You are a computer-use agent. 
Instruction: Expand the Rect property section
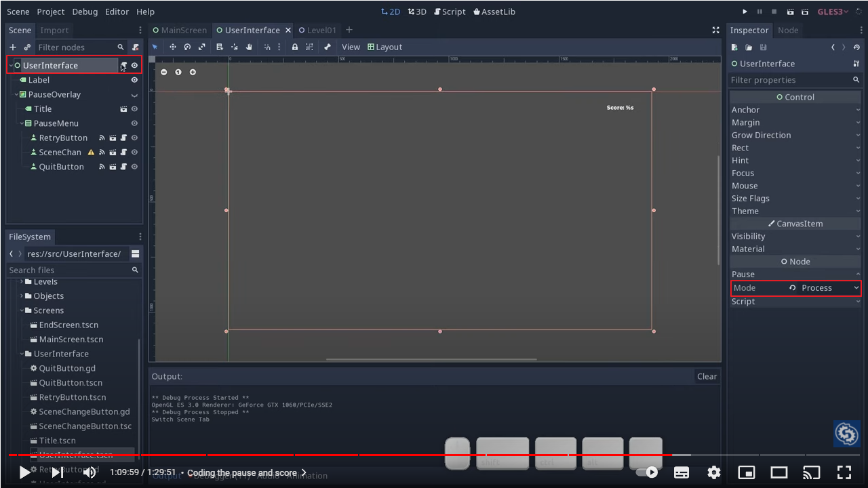pyautogui.click(x=795, y=148)
